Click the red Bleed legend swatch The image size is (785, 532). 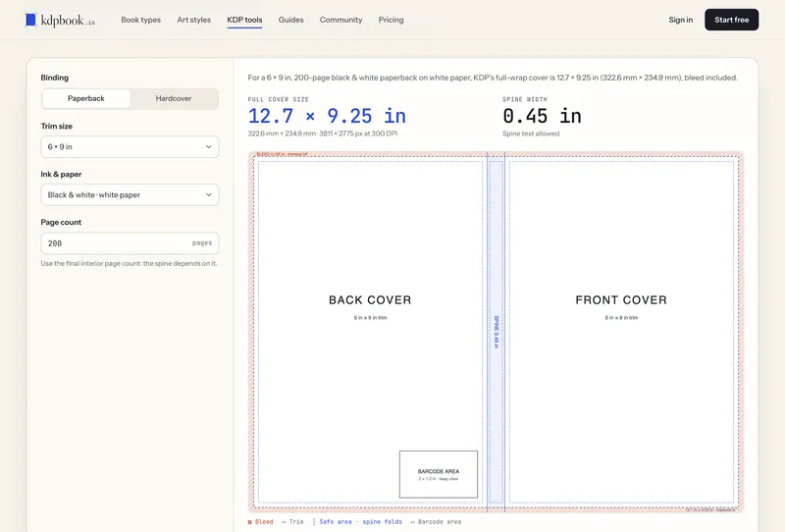click(x=250, y=522)
